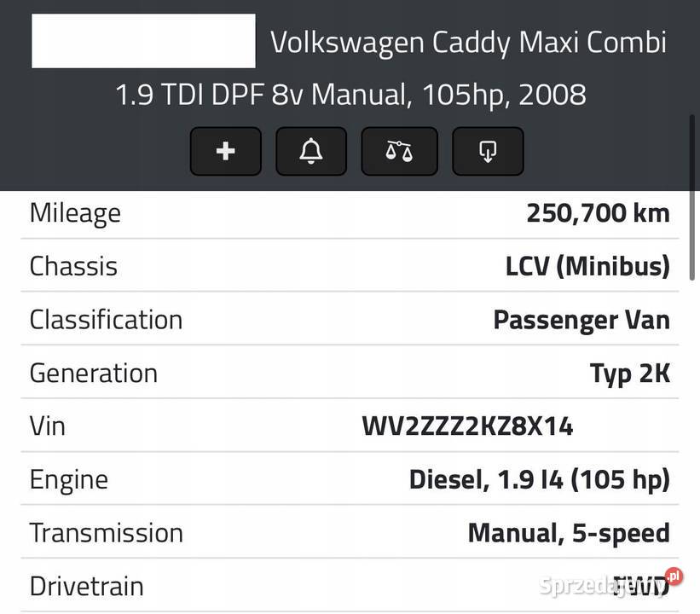Select the Chassis LCV (Minibus) row
The height and width of the screenshot is (614, 700).
coord(350,265)
